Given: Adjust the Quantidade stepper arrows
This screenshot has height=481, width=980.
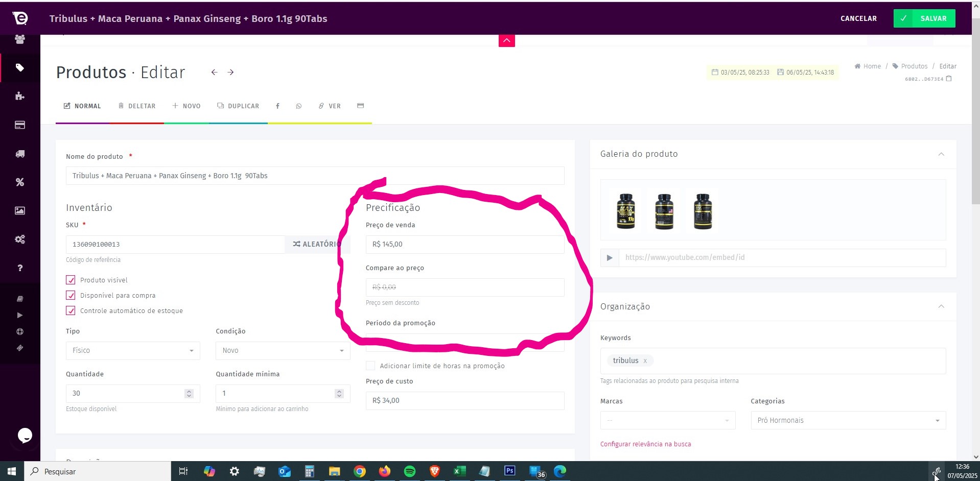Looking at the screenshot, I should [x=189, y=394].
